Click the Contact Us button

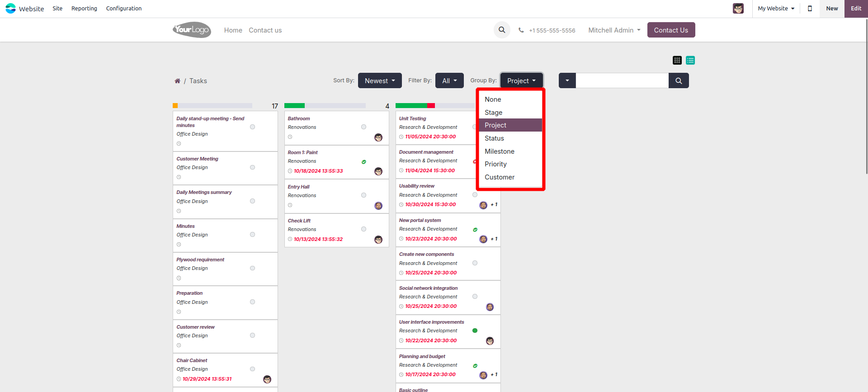[x=671, y=30]
